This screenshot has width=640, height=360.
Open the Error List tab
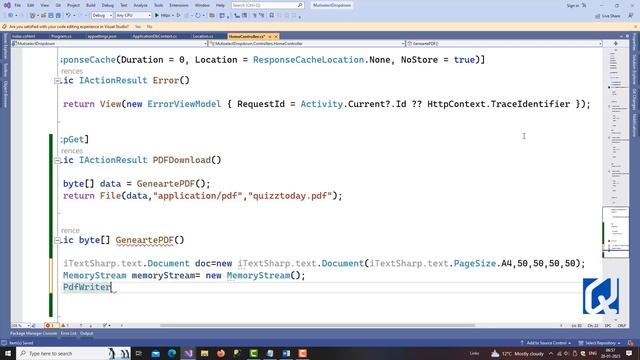(x=69, y=333)
